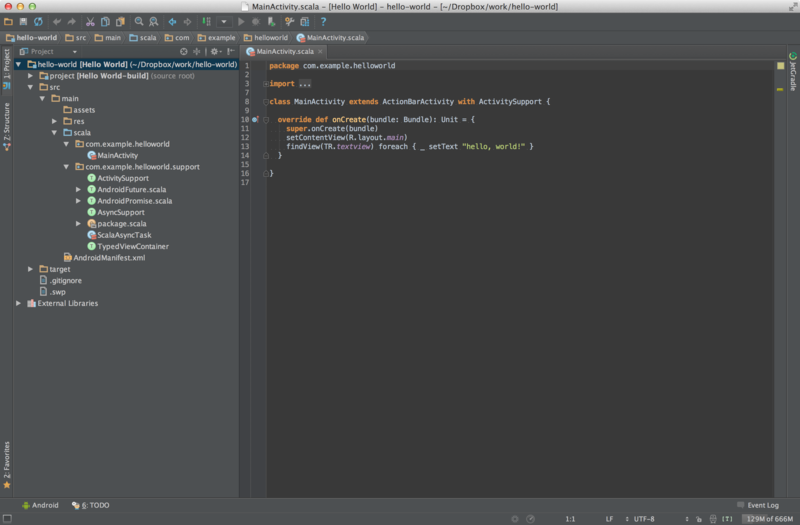Click the src breadcrumb in navigation bar

pos(76,38)
